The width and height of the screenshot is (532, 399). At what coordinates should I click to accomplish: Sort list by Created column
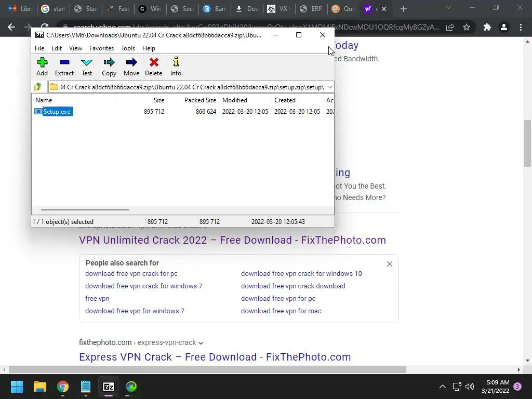click(x=297, y=100)
